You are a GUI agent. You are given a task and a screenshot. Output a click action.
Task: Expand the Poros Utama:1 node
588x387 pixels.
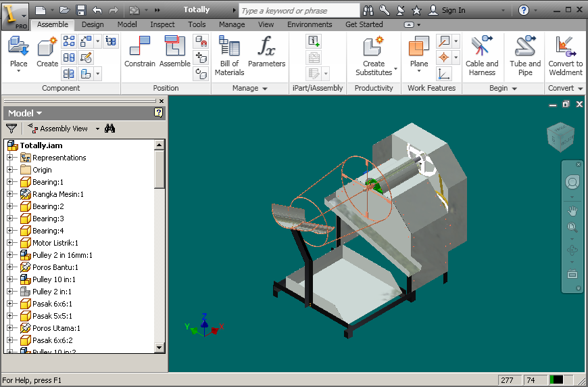click(10, 328)
